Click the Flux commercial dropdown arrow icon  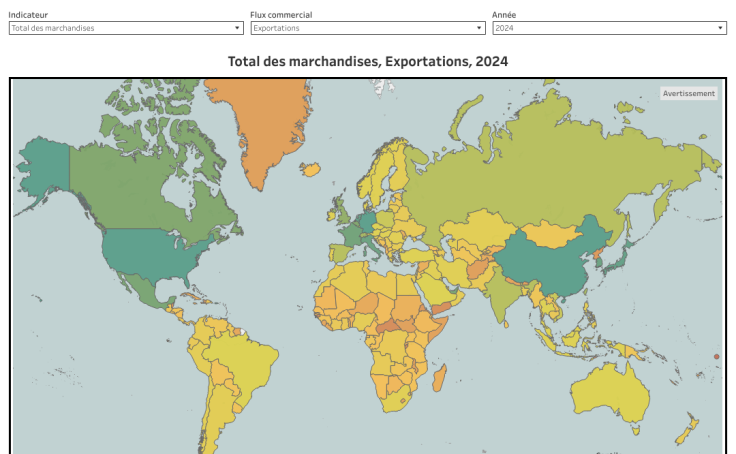[x=479, y=28]
